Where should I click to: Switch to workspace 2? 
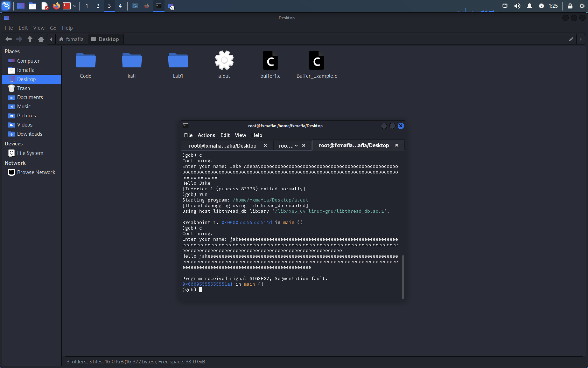click(x=98, y=6)
